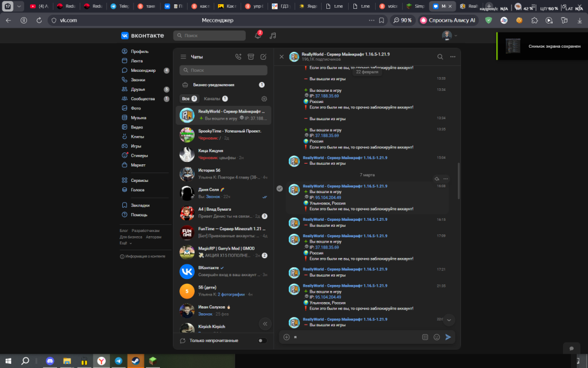Click the attach plus icon in message box

(286, 337)
